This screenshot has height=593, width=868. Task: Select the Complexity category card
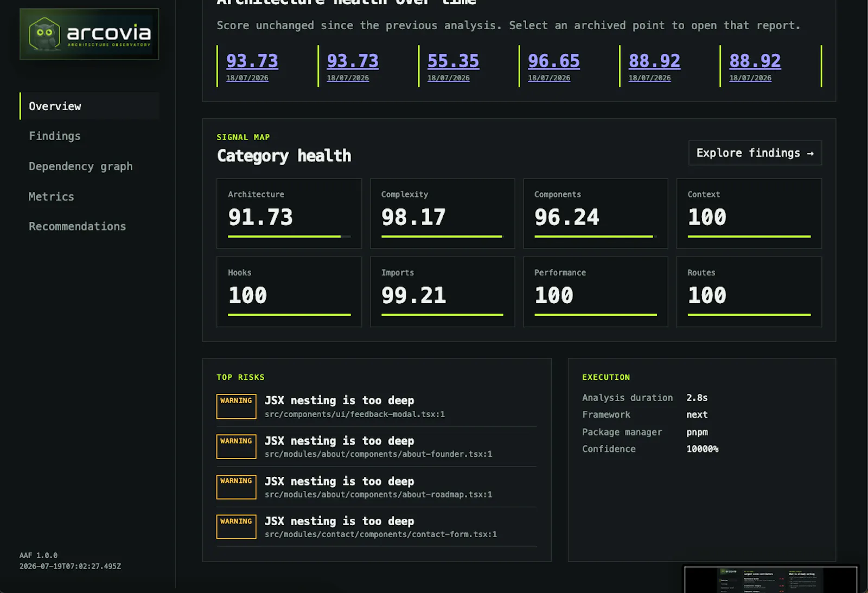click(x=442, y=213)
